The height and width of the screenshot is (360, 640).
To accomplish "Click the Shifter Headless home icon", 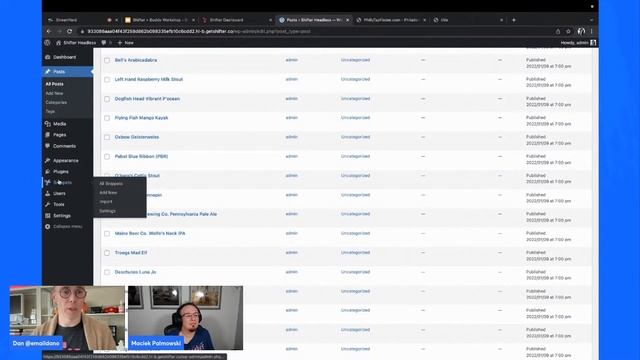I will point(58,42).
